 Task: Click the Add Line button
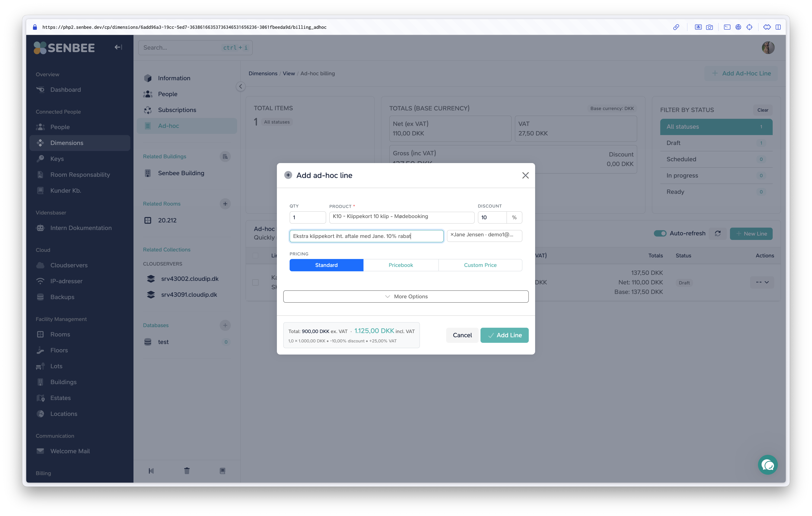pos(504,335)
